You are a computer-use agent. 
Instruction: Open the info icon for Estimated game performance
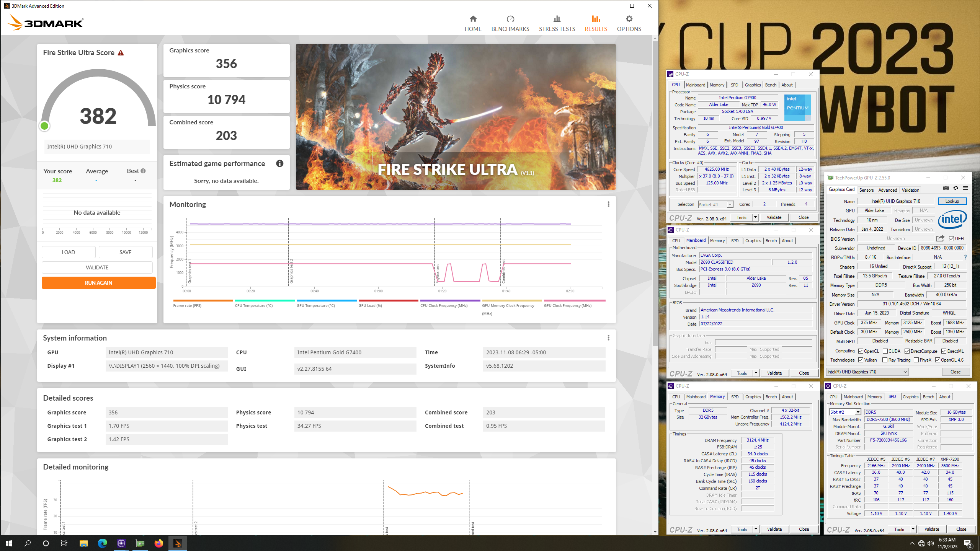point(280,163)
